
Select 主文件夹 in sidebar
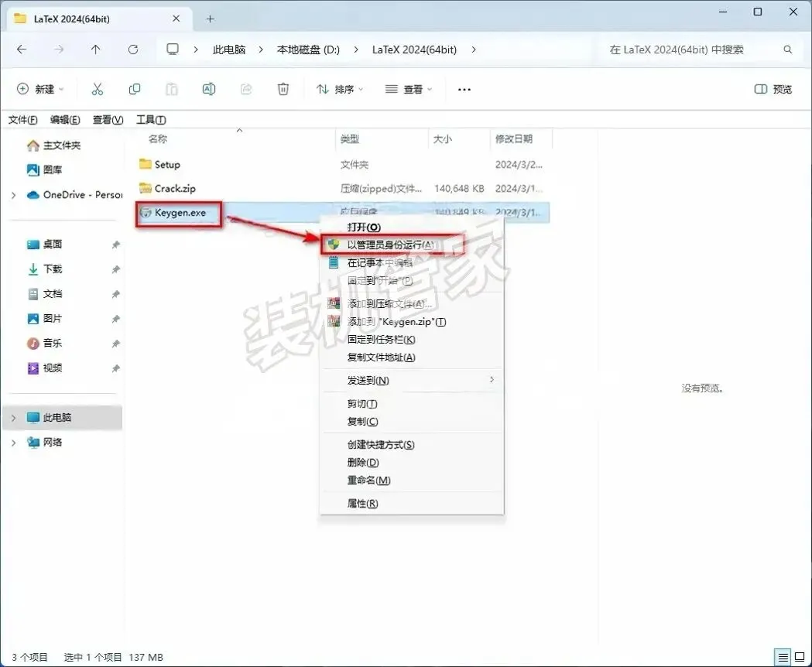click(62, 145)
